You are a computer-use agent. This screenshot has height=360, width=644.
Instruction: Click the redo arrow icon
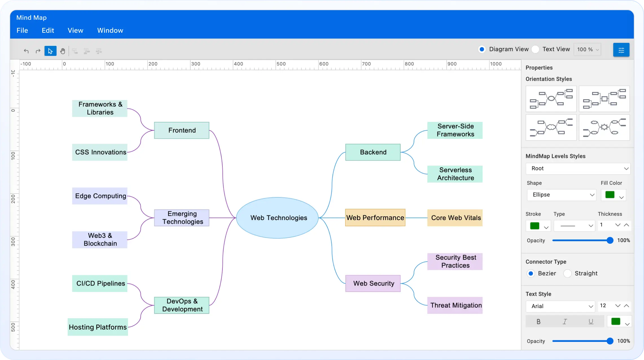[38, 51]
